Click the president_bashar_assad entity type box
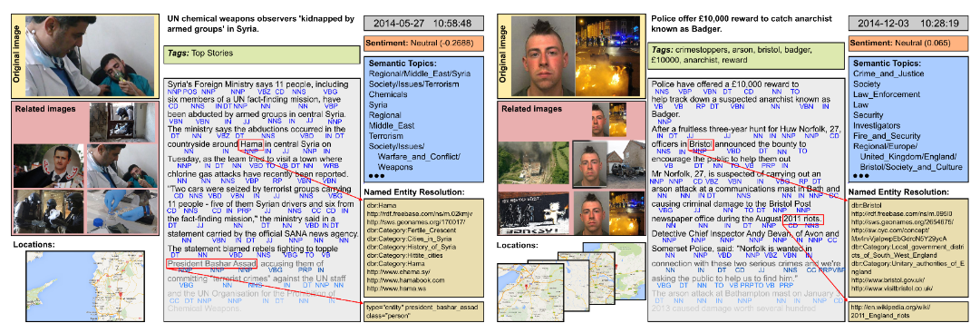The height and width of the screenshot is (333, 980). 423,311
